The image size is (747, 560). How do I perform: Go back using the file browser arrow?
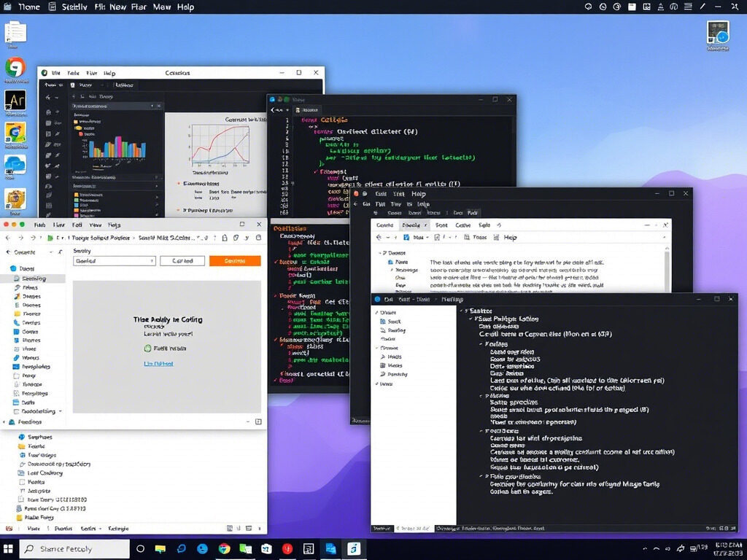tap(8, 238)
